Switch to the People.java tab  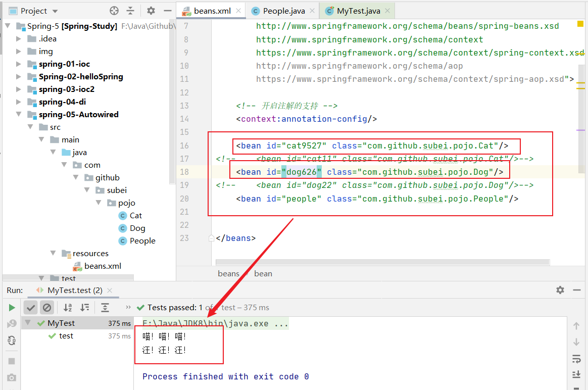(x=283, y=11)
